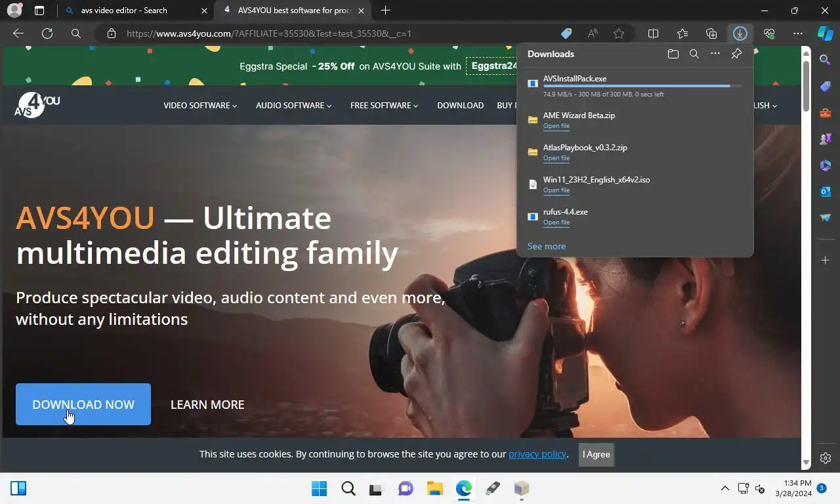
Task: Open the tab actions menu icon
Action: 39,10
